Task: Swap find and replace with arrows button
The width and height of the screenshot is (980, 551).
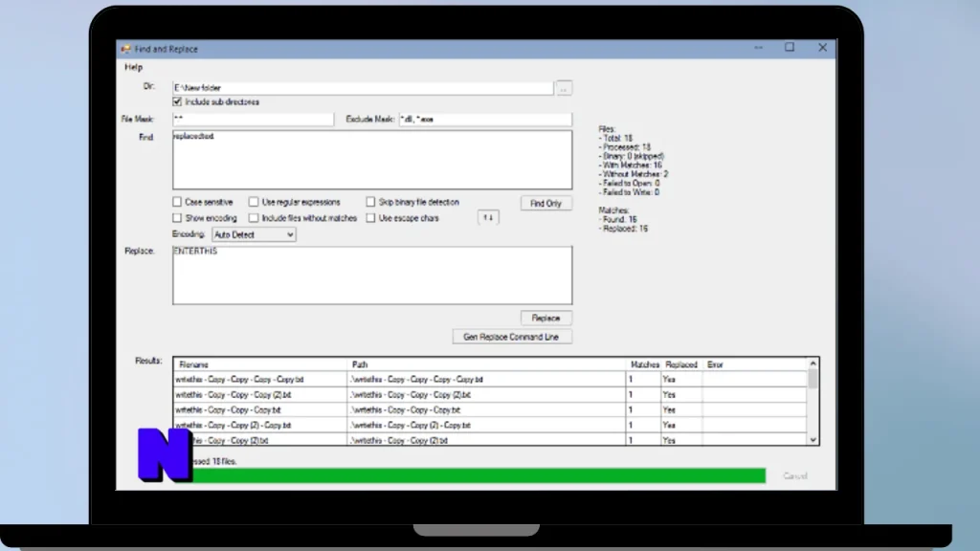Action: pyautogui.click(x=488, y=217)
